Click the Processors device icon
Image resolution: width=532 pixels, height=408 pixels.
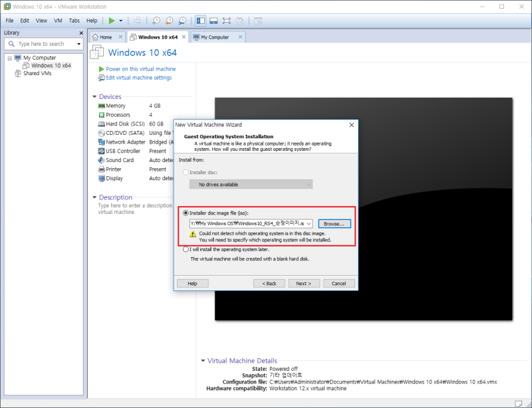click(102, 115)
